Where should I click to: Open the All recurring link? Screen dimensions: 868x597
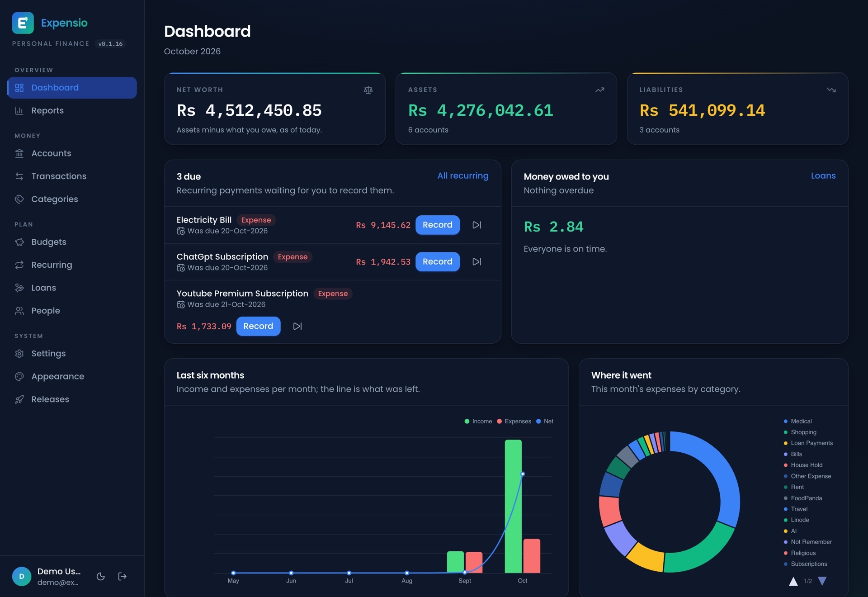(463, 175)
